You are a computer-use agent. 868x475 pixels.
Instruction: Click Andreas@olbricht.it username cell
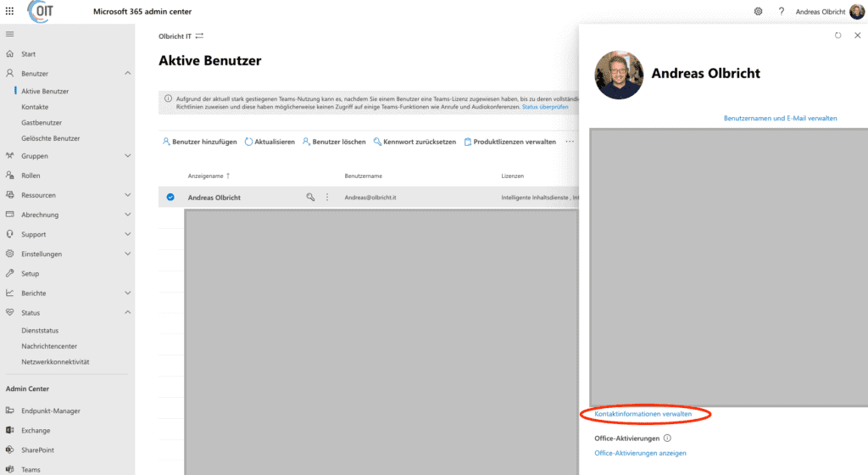tap(370, 197)
